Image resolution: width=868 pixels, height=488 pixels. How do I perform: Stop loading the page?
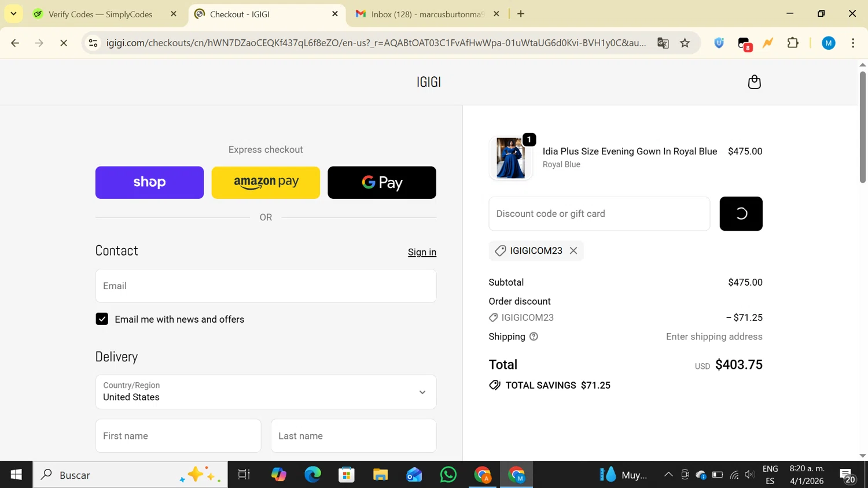tap(64, 43)
